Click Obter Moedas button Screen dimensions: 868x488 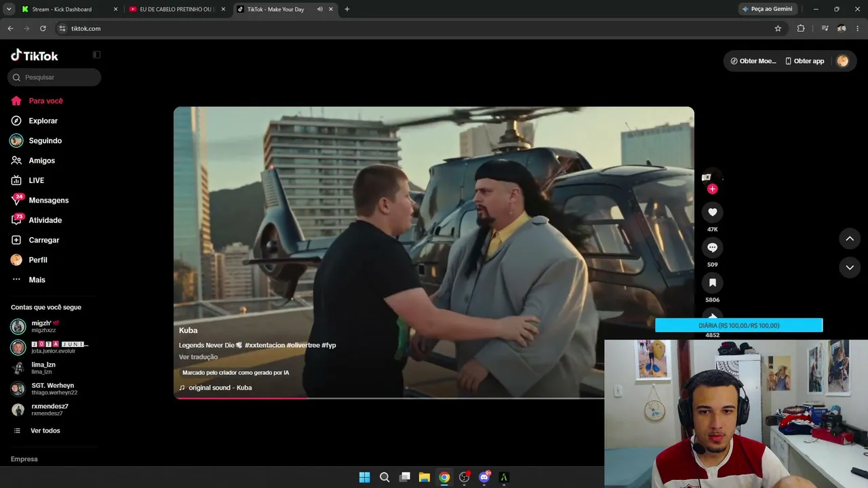pos(753,61)
